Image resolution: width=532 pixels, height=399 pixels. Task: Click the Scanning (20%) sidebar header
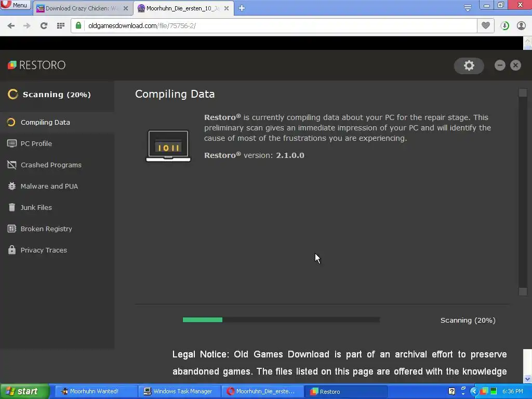pos(57,95)
